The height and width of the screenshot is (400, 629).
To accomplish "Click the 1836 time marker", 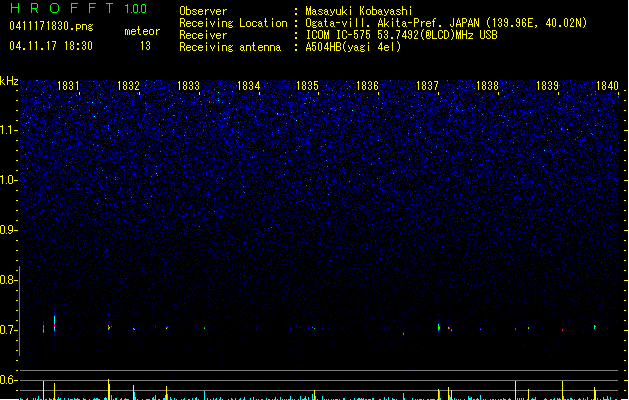I will point(367,86).
